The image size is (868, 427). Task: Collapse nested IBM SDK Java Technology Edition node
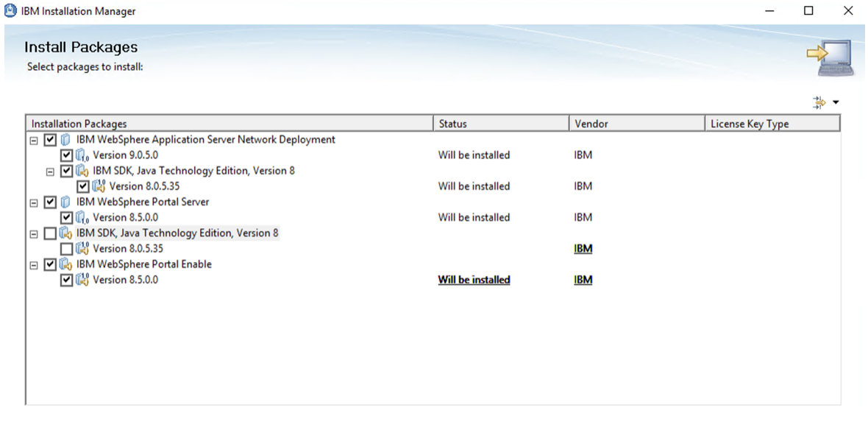tap(50, 172)
